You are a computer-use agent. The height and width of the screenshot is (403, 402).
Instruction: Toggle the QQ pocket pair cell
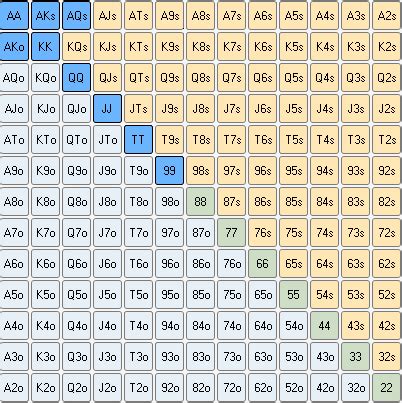(76, 77)
